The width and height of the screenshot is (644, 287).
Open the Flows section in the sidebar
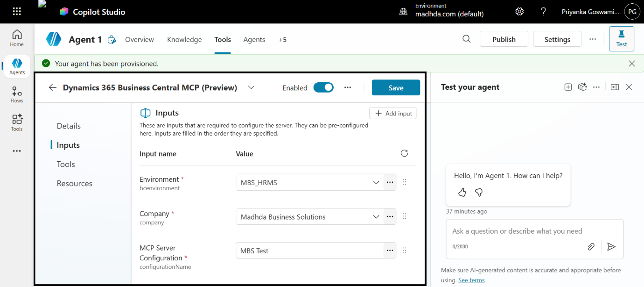tap(16, 93)
